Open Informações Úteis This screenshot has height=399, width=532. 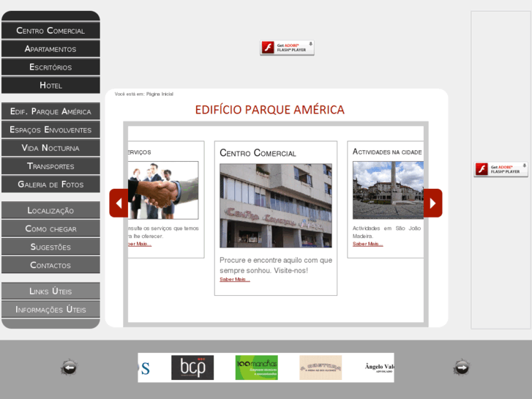50,310
